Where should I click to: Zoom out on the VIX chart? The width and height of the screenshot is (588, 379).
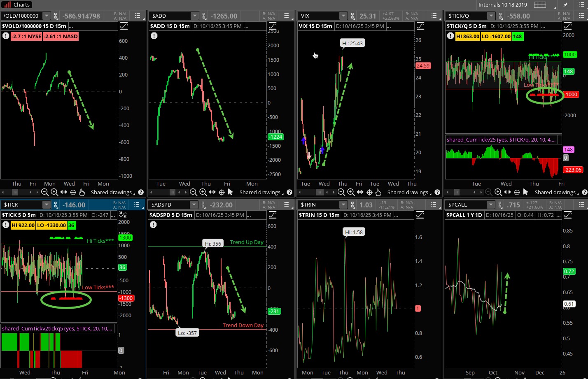click(341, 192)
